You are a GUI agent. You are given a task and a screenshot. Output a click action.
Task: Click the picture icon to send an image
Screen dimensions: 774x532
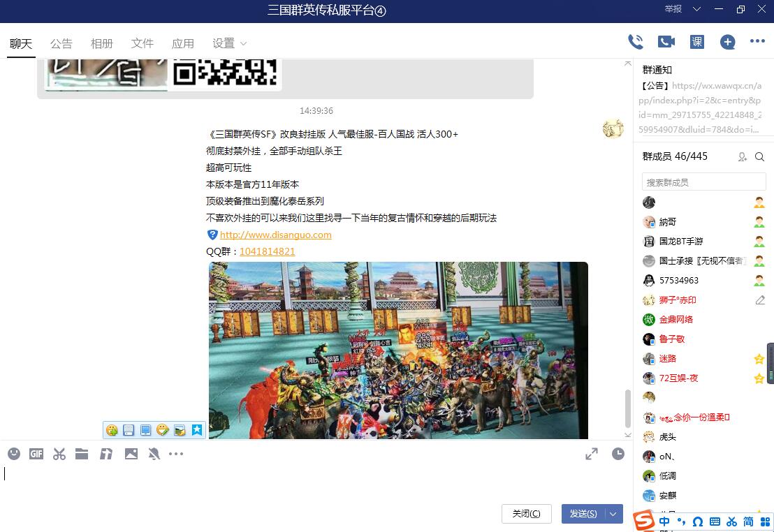click(x=131, y=454)
